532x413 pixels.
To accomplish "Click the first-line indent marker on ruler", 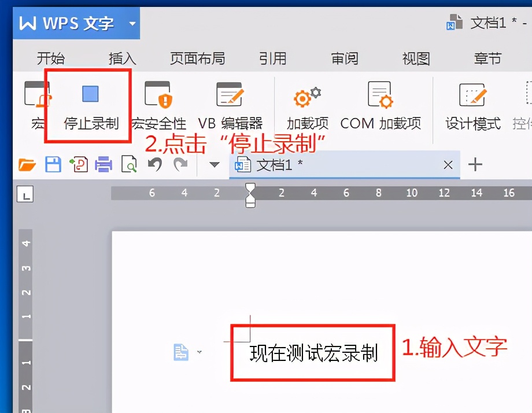I will (250, 189).
